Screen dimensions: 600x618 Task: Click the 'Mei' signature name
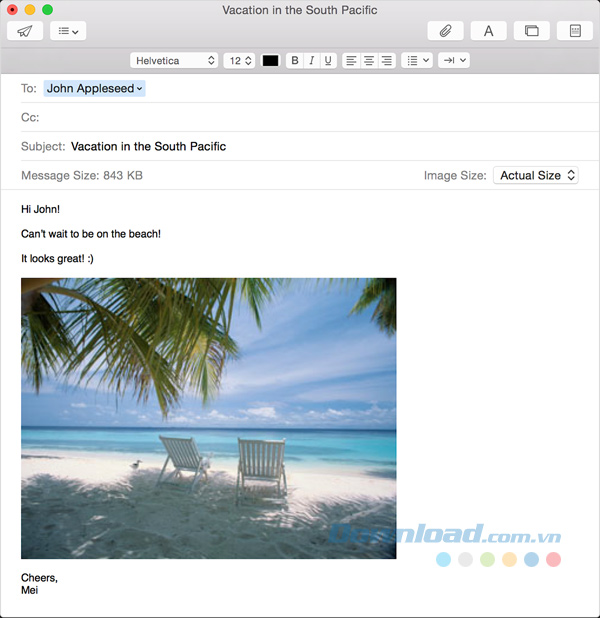[30, 590]
